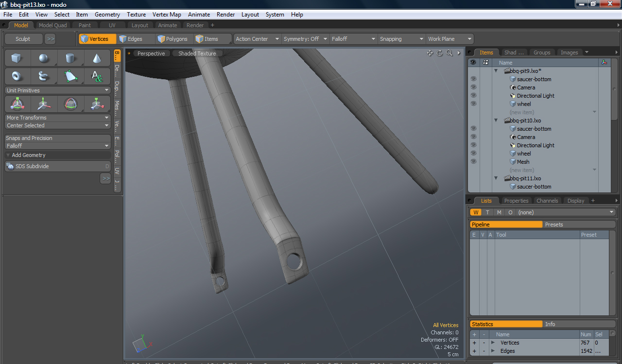Click the viewport rotate icon
The image size is (622, 364).
(440, 53)
